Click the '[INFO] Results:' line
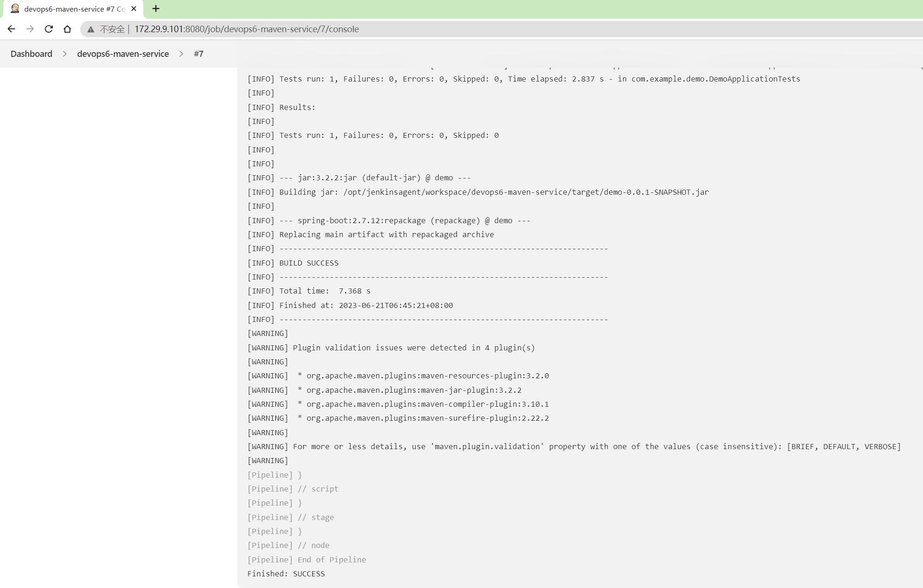This screenshot has height=588, width=923. pyautogui.click(x=281, y=107)
